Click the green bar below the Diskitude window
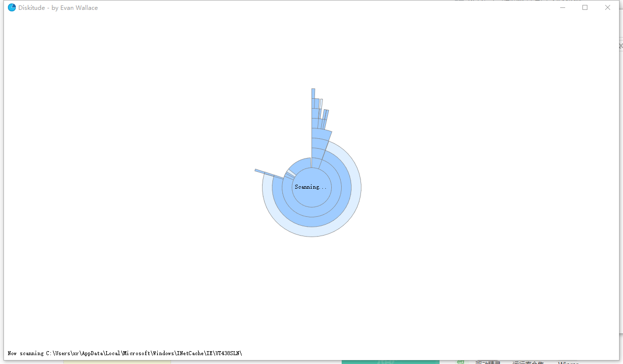This screenshot has height=364, width=623. pos(390,362)
